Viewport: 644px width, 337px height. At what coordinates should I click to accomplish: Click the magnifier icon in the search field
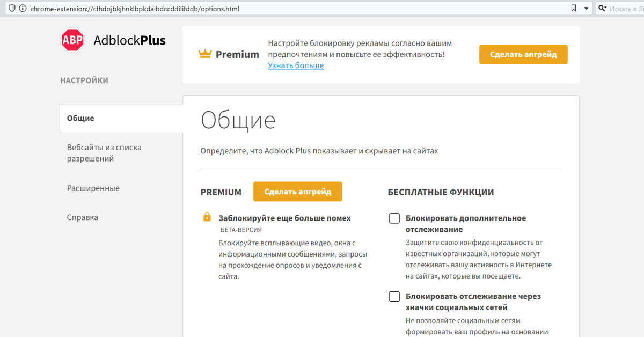pos(602,8)
